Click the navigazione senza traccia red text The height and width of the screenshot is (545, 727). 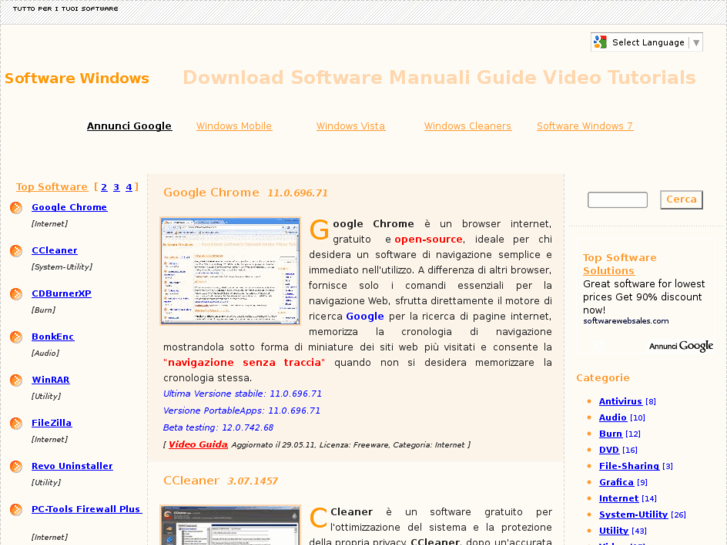pos(244,363)
